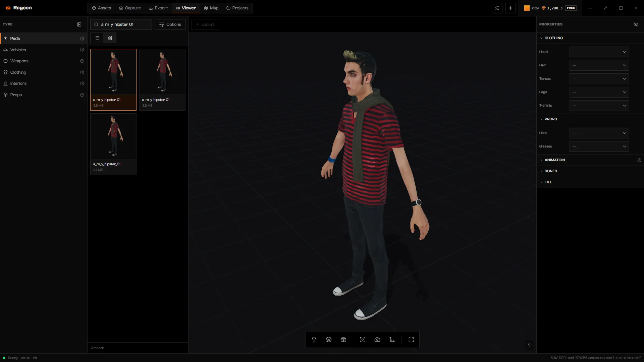Click the help icon beside Animation section
The height and width of the screenshot is (362, 644).
click(x=639, y=160)
